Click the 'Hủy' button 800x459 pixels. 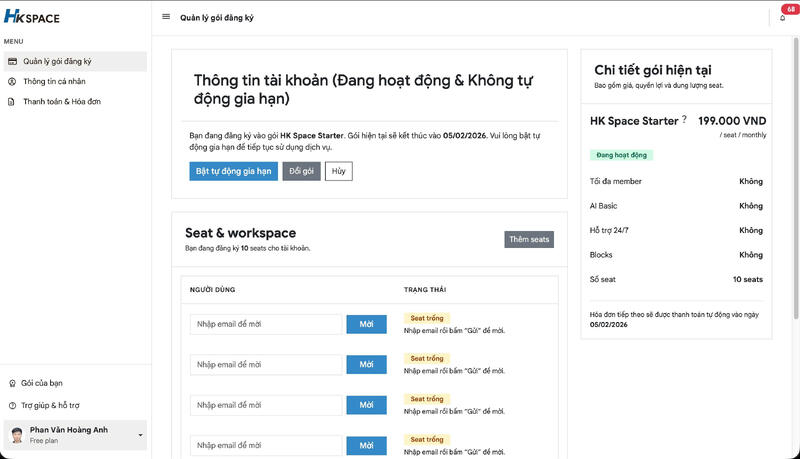pos(339,171)
